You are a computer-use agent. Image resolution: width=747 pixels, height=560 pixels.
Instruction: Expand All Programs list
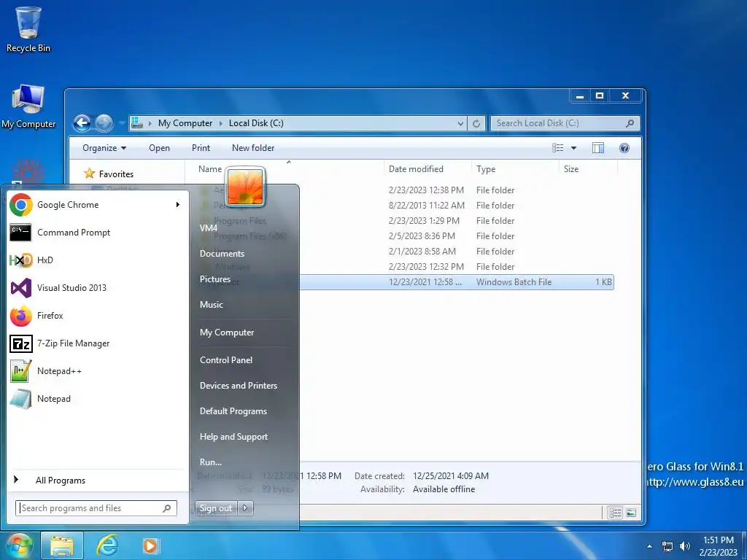coord(60,481)
